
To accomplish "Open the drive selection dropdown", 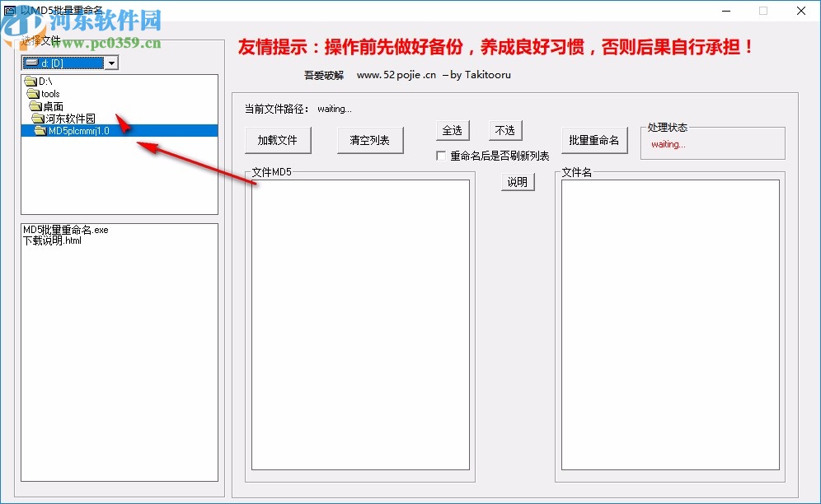I will tap(111, 62).
